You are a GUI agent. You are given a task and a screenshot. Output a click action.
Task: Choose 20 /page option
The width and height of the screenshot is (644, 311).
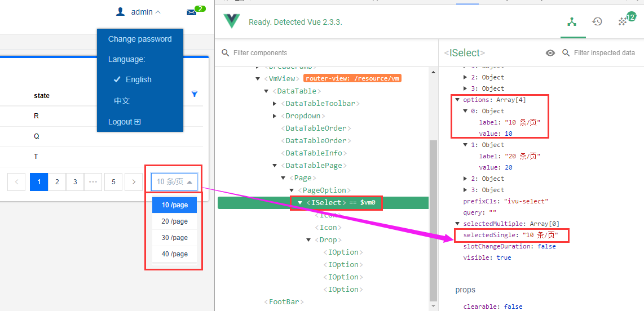pyautogui.click(x=175, y=221)
